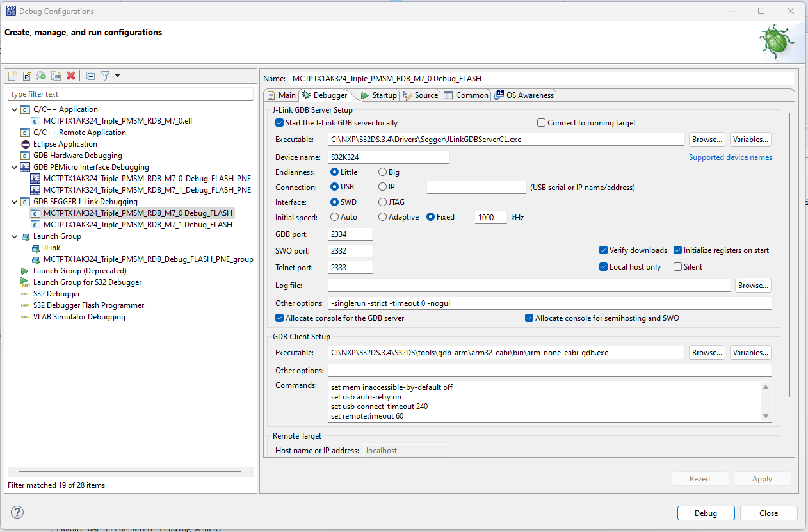Enable Connect to running target
808x532 pixels.
[x=541, y=122]
